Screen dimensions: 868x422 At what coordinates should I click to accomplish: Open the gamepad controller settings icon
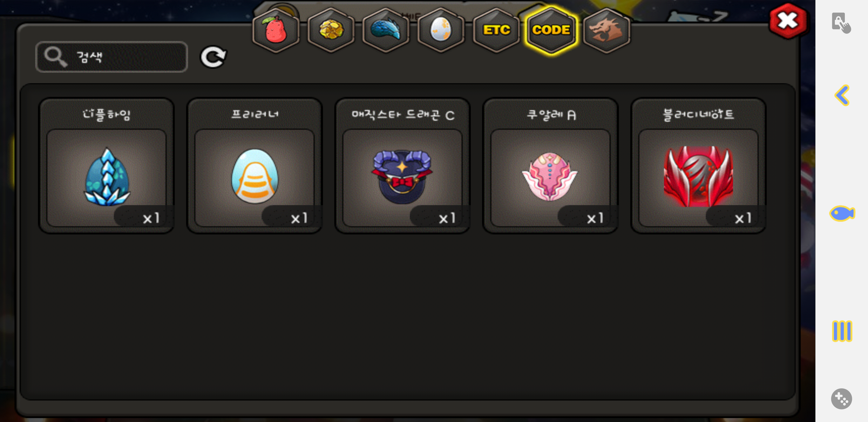click(x=841, y=399)
